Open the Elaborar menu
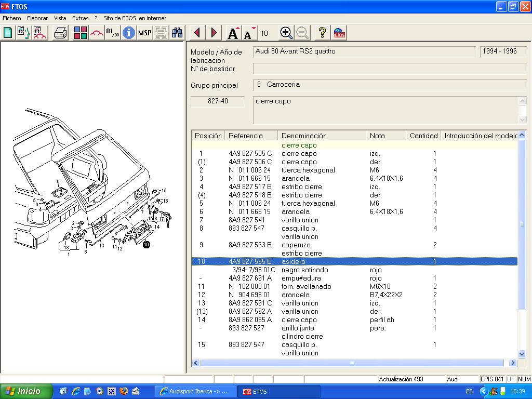532x399 pixels. coord(37,18)
